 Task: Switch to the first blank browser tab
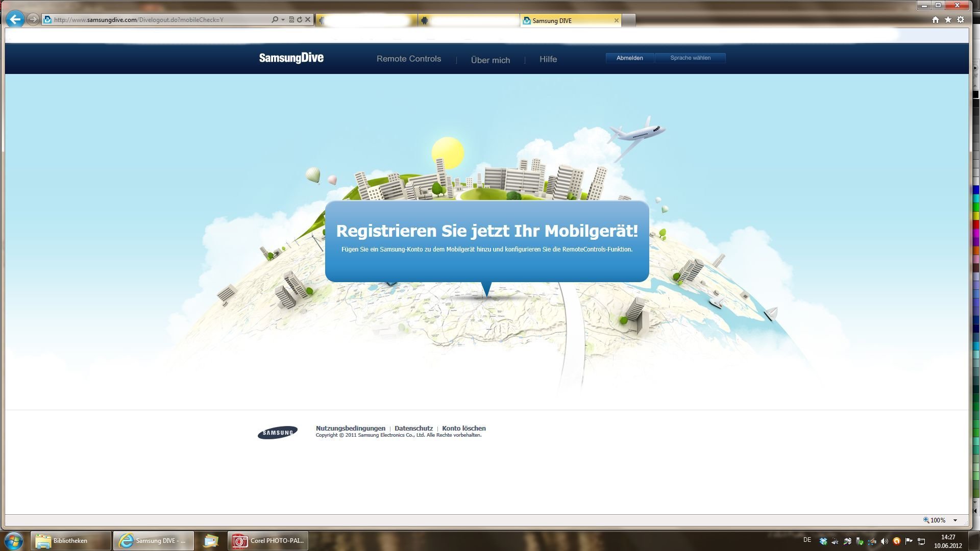click(x=366, y=20)
